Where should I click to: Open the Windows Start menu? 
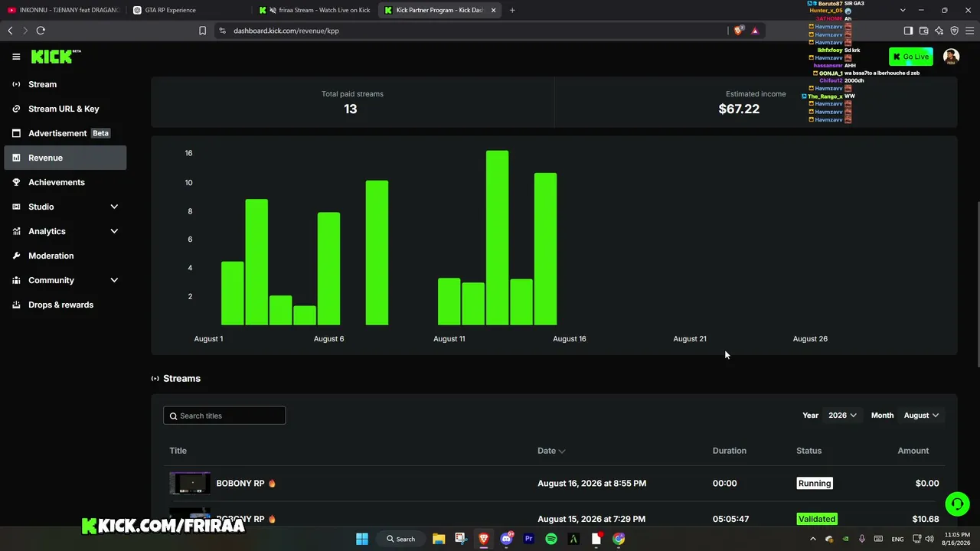(362, 539)
